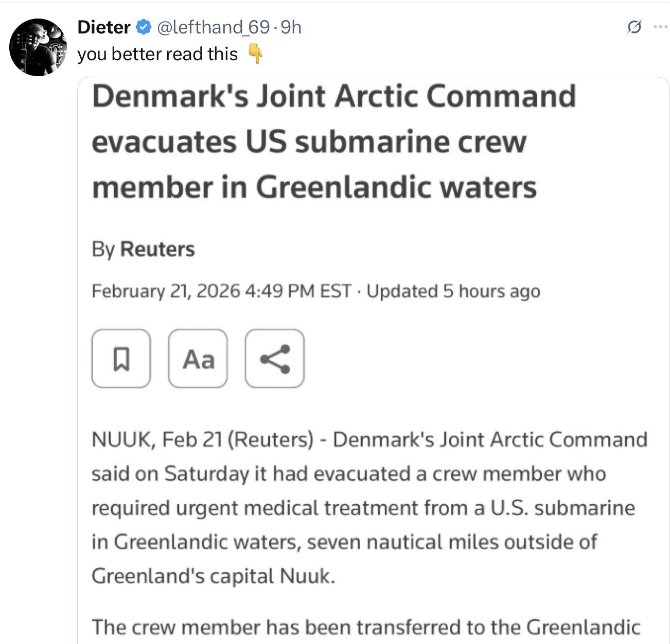This screenshot has height=644, width=670.
Task: Click the Reuters byline
Action: click(157, 249)
